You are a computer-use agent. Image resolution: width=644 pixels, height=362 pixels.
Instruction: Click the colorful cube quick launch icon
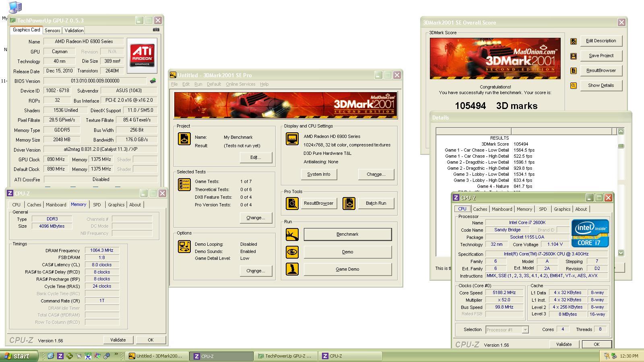pos(97,356)
